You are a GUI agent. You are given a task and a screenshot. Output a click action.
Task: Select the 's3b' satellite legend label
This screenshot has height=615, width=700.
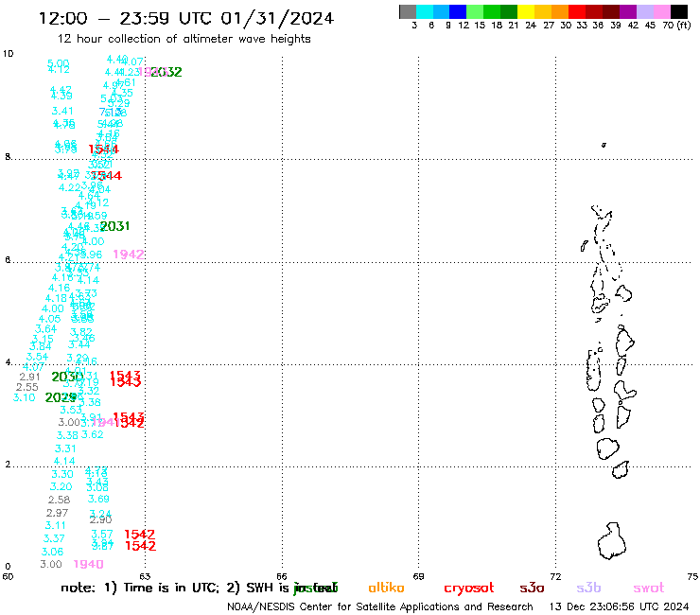[588, 588]
